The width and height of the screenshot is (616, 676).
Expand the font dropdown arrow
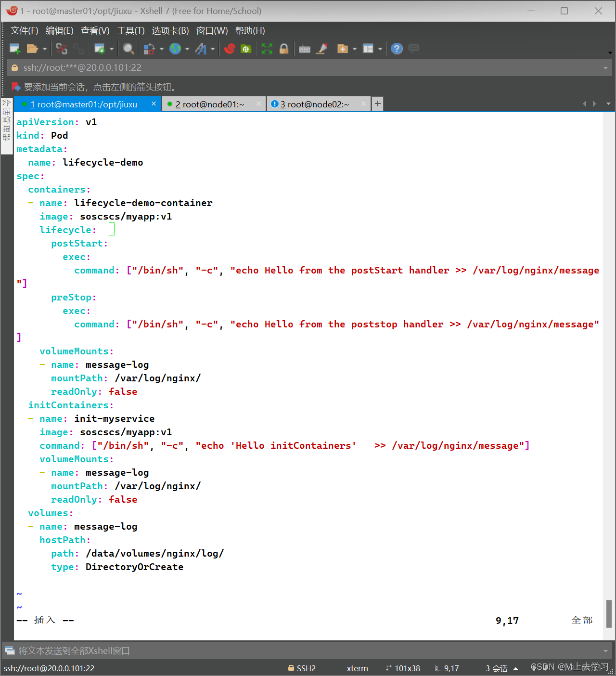[x=213, y=49]
